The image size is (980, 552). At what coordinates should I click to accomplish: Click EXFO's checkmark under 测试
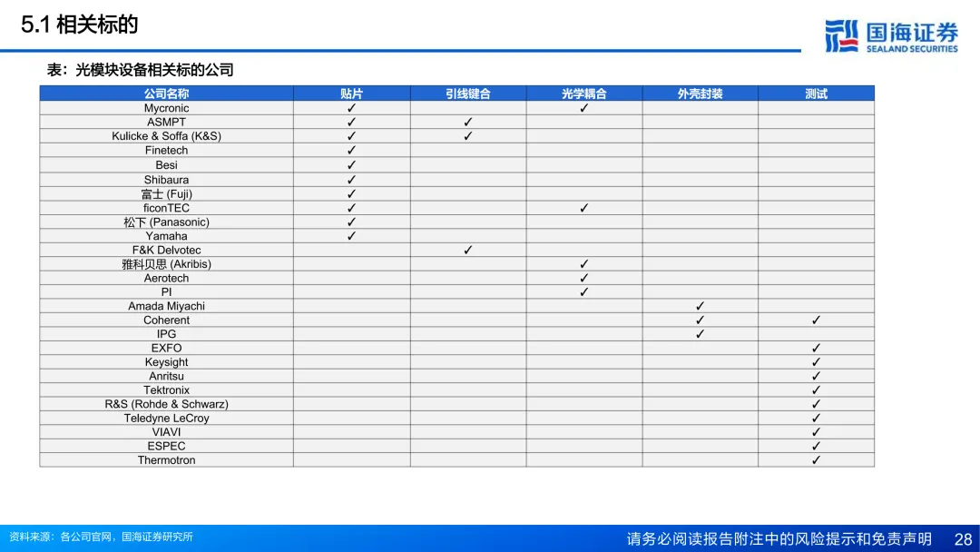pyautogui.click(x=817, y=349)
